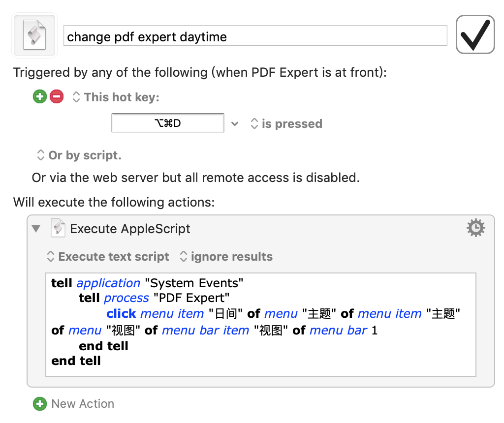Screen dimensions: 504x423
Task: Click the chevron beside the hot key field
Action: pos(235,123)
